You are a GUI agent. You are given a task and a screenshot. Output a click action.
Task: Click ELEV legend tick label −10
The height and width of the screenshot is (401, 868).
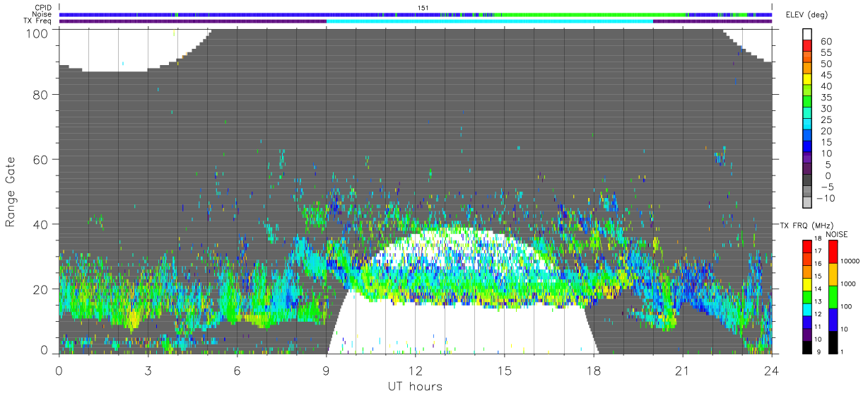click(x=825, y=199)
